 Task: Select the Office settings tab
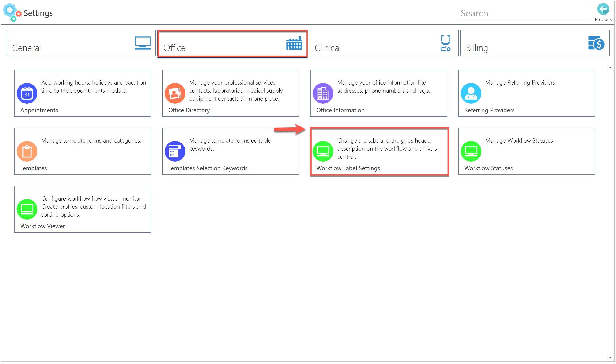232,43
